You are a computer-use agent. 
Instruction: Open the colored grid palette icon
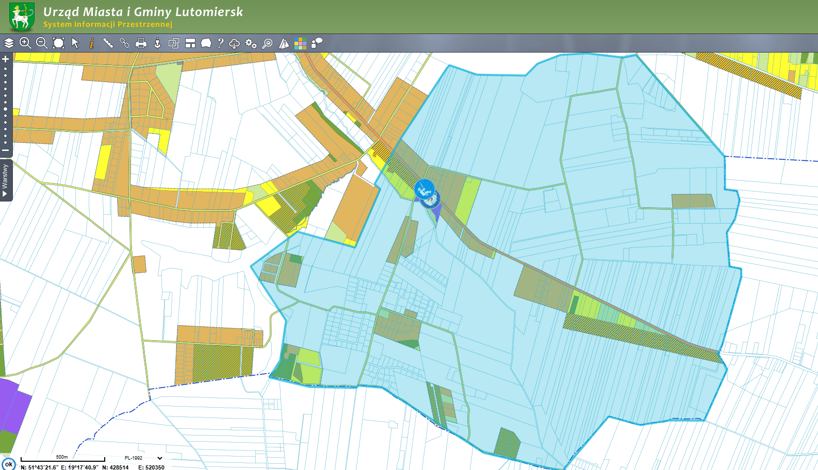[300, 44]
